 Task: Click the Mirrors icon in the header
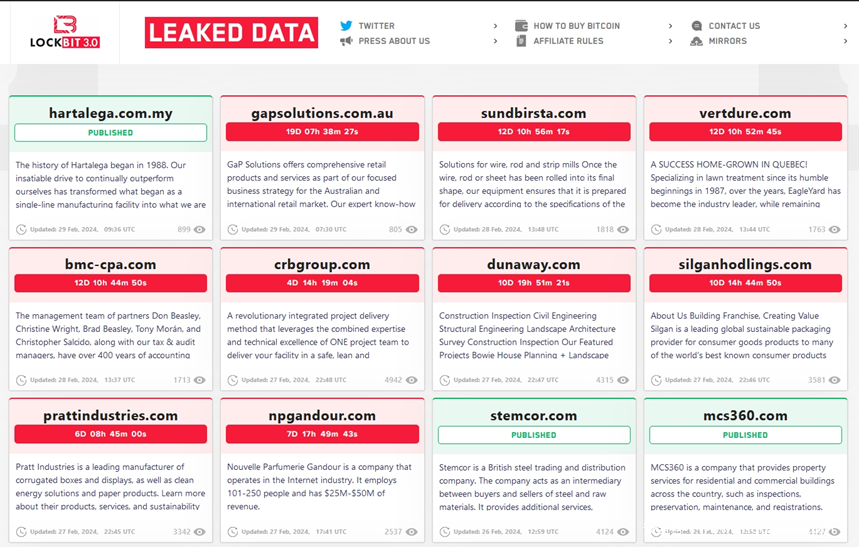pos(697,41)
